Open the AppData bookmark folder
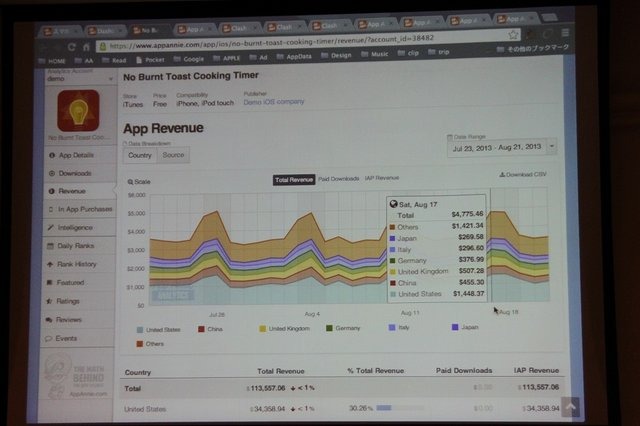The image size is (640, 426). [294, 57]
